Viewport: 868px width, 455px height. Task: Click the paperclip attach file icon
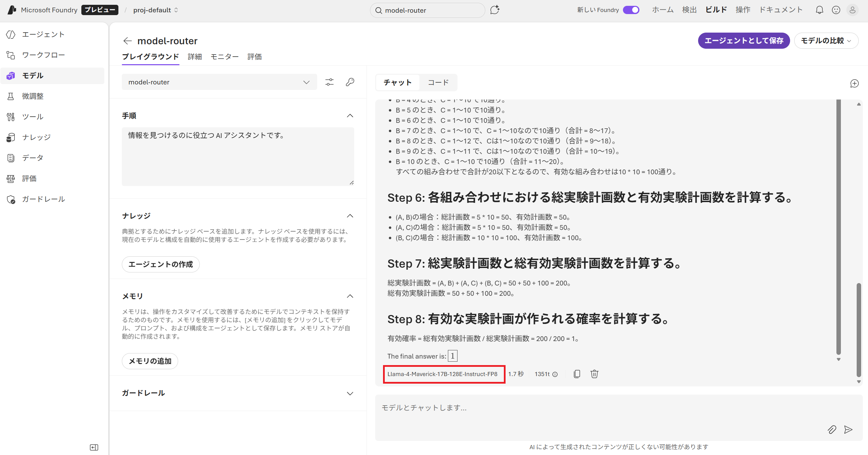pyautogui.click(x=832, y=430)
